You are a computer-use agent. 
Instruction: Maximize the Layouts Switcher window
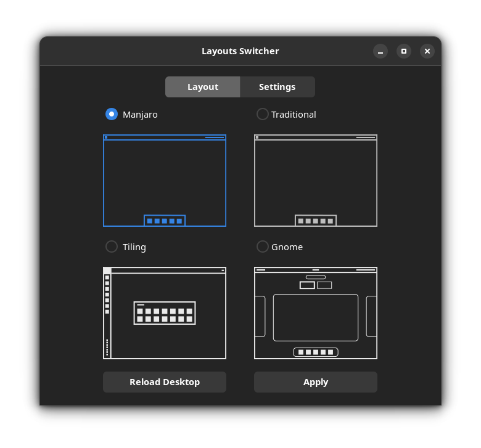coord(404,51)
